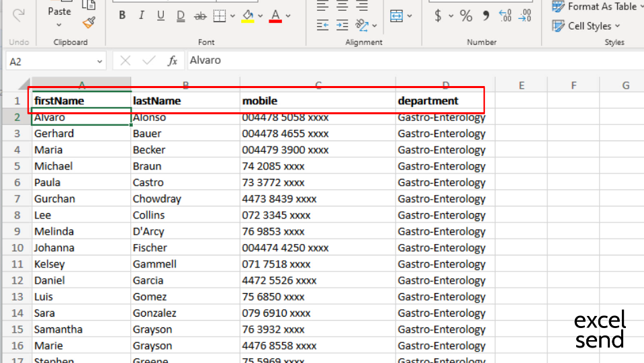Select cell containing Kelsey
This screenshot has width=644, height=363.
[x=81, y=264]
